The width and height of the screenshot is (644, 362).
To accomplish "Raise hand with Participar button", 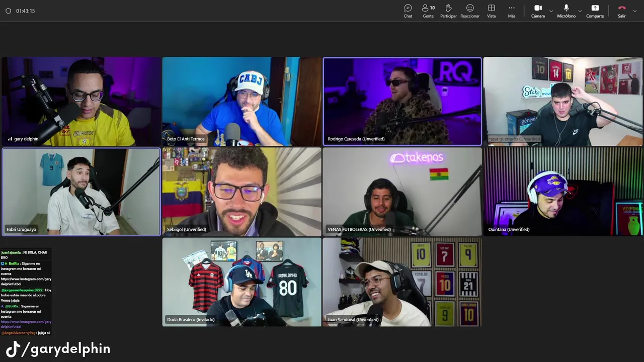I will coord(448,11).
